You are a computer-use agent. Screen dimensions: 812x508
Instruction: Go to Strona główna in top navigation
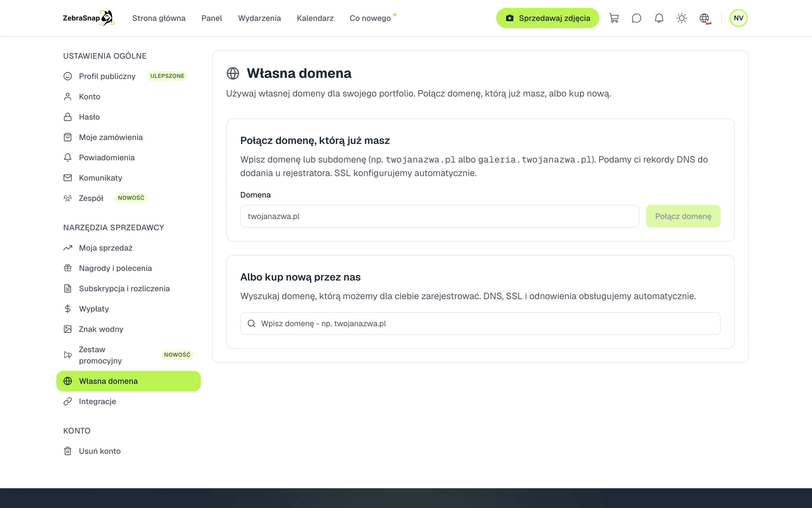tap(159, 18)
